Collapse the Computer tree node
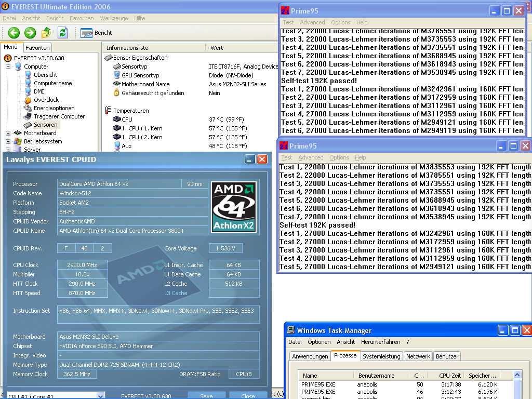 click(x=8, y=66)
